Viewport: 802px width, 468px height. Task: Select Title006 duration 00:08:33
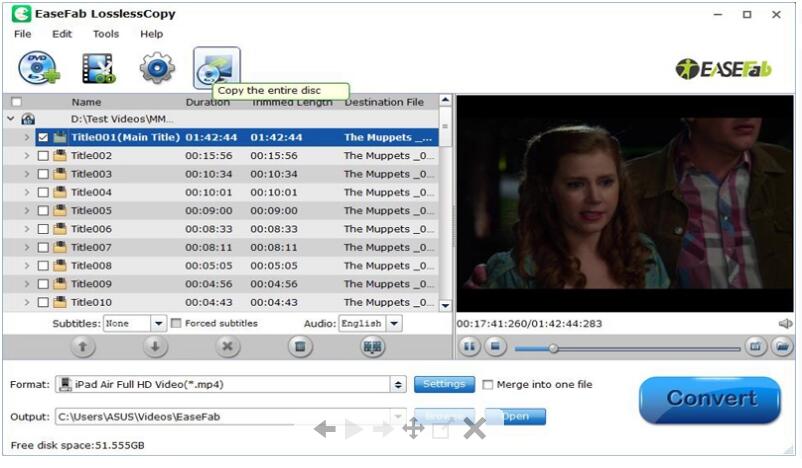pos(209,229)
